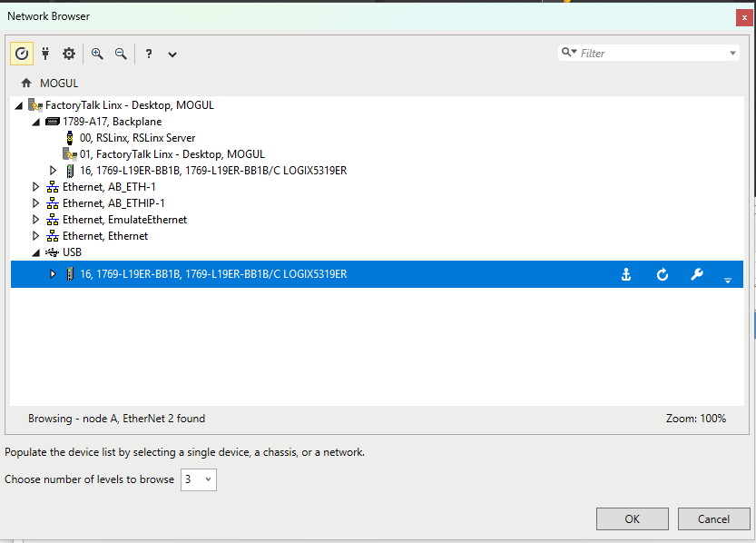Open help with the question mark icon
Screen dimensions: 756x543
(148, 54)
